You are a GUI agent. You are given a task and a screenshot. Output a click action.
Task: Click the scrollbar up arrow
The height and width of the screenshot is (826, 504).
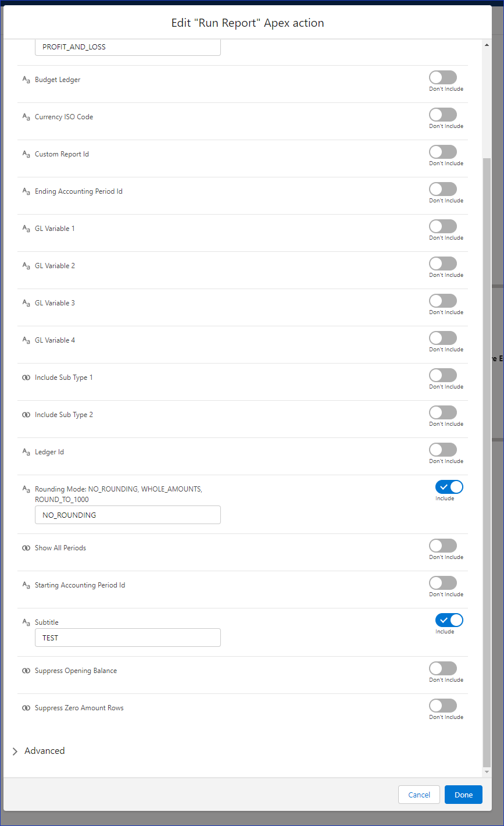pyautogui.click(x=487, y=45)
